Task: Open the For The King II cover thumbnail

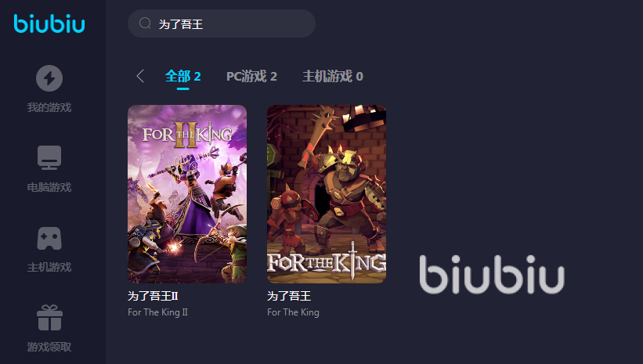Action: tap(187, 194)
